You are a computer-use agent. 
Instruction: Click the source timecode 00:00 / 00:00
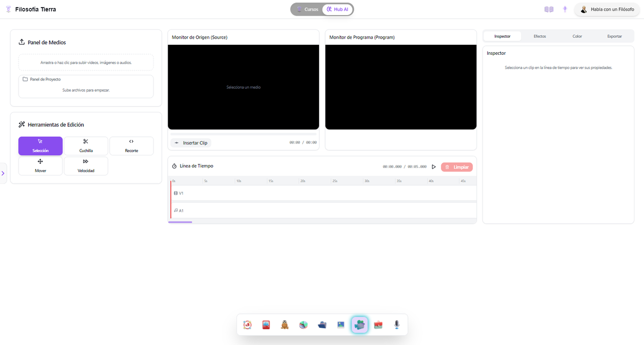(303, 143)
